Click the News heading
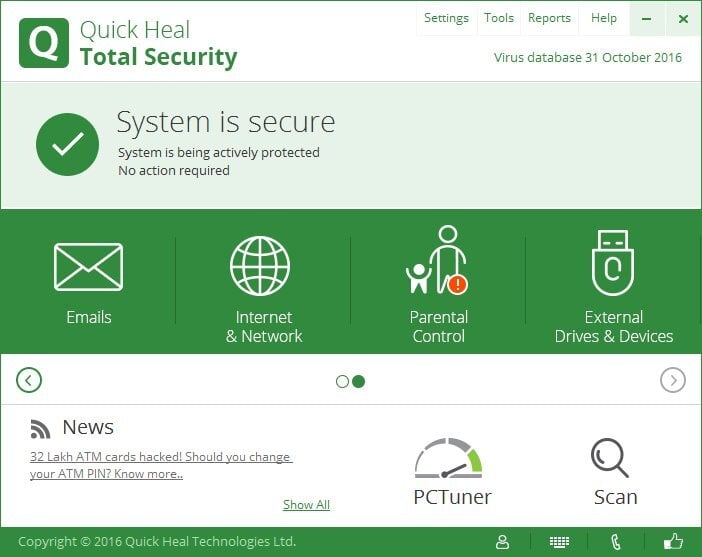Screen dimensions: 702x557 pos(88,427)
